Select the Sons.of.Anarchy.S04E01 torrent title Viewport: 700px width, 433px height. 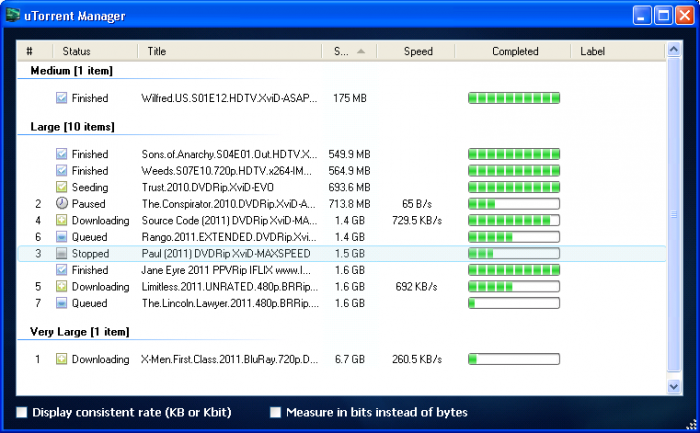point(229,154)
